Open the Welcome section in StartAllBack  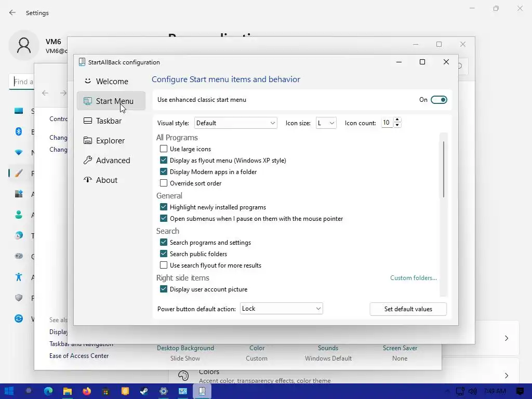111,82
